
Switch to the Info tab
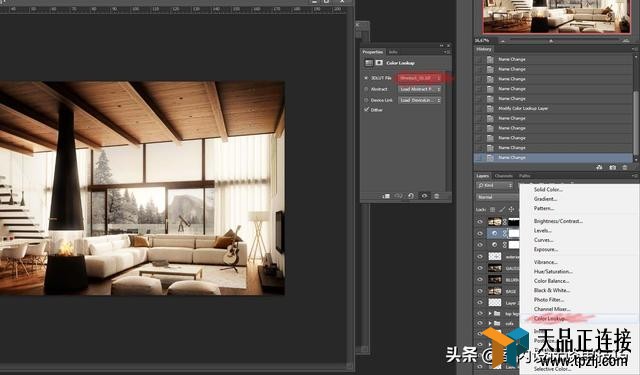click(393, 52)
